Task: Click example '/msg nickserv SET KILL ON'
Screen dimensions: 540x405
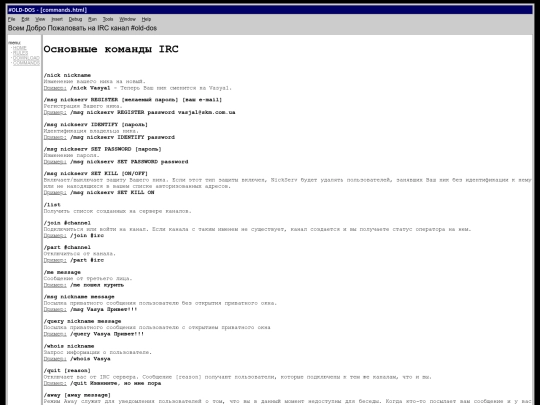Action: coord(112,193)
